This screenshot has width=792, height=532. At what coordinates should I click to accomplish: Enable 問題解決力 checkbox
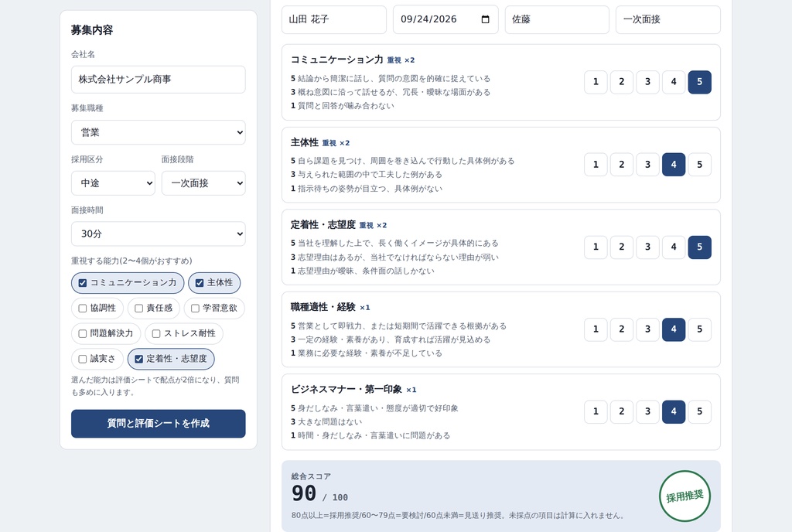[83, 333]
